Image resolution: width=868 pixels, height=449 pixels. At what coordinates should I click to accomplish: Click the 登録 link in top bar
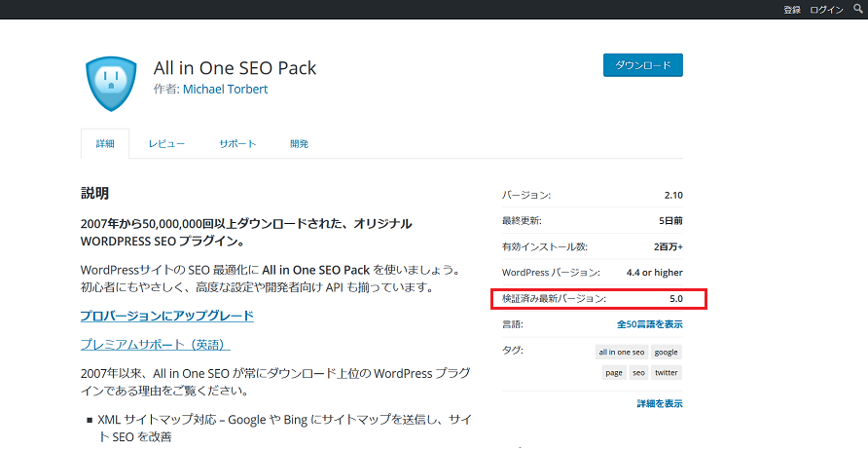792,9
